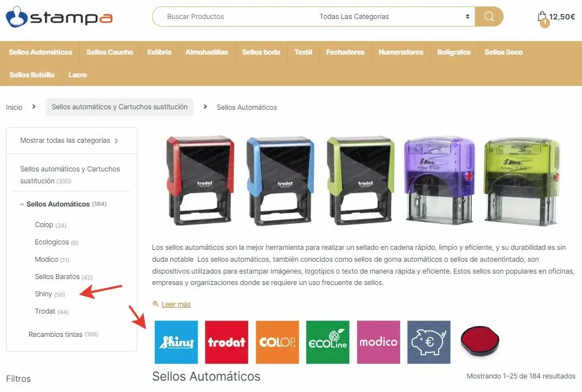Open the Todas Las Categorías dropdown

click(x=394, y=16)
